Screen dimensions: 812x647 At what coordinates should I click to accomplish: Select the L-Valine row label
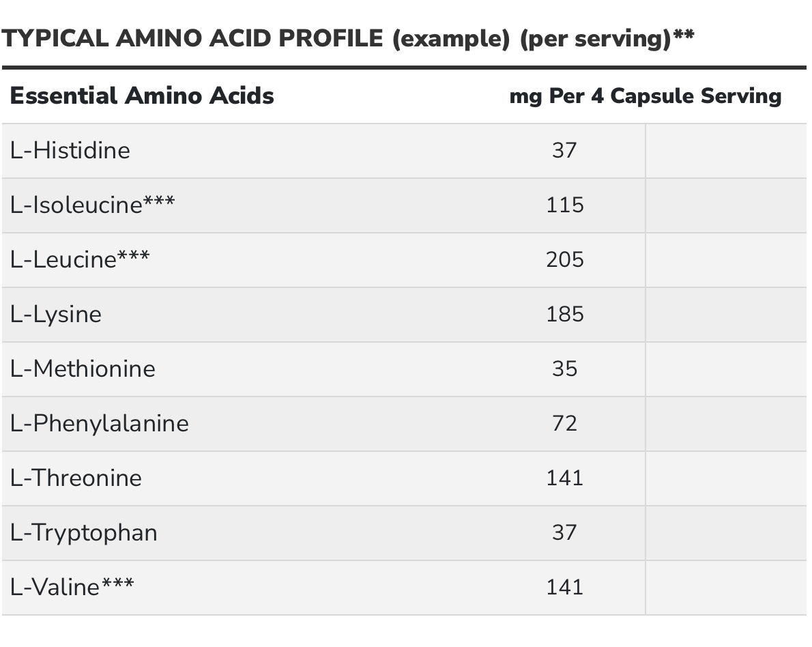click(x=72, y=587)
